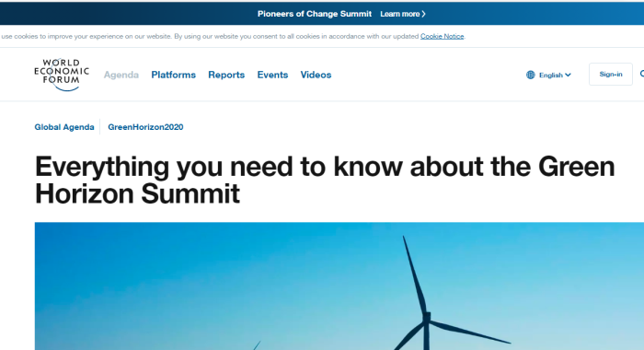The width and height of the screenshot is (644, 350).
Task: Open the Videos menu item
Action: click(x=316, y=75)
